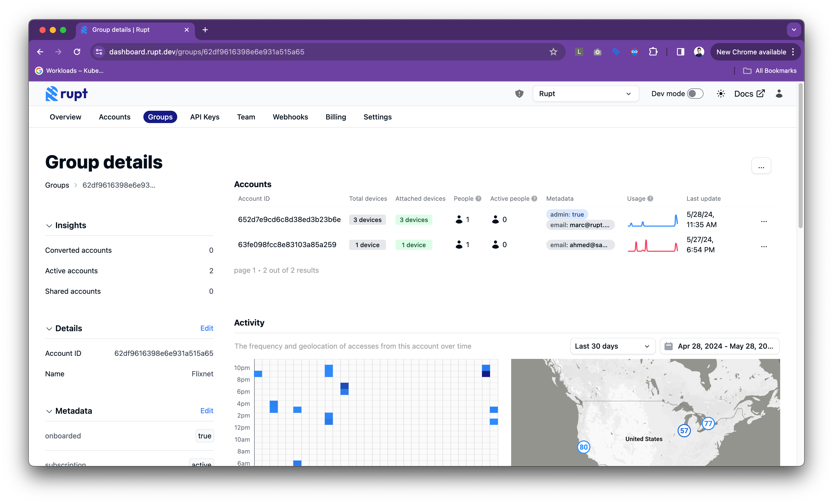Image resolution: width=833 pixels, height=504 pixels.
Task: Collapse the Metadata section chevron
Action: 49,411
